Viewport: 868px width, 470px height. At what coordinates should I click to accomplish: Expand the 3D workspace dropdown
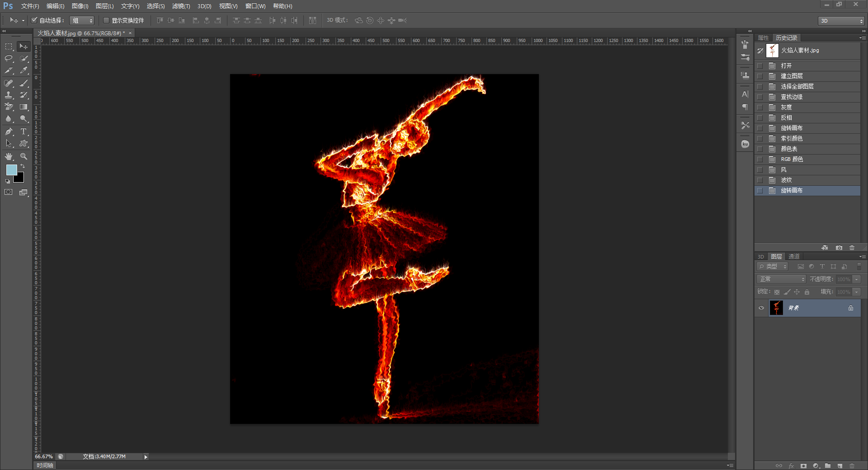[841, 21]
